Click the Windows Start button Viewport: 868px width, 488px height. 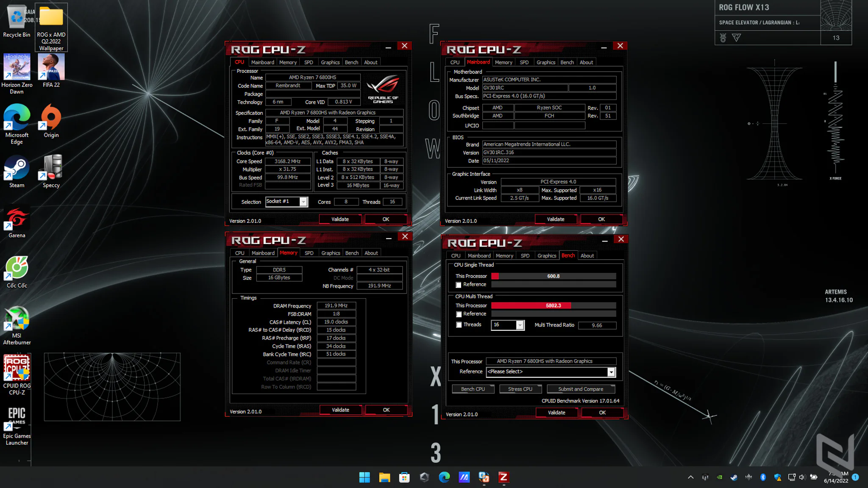pos(364,477)
